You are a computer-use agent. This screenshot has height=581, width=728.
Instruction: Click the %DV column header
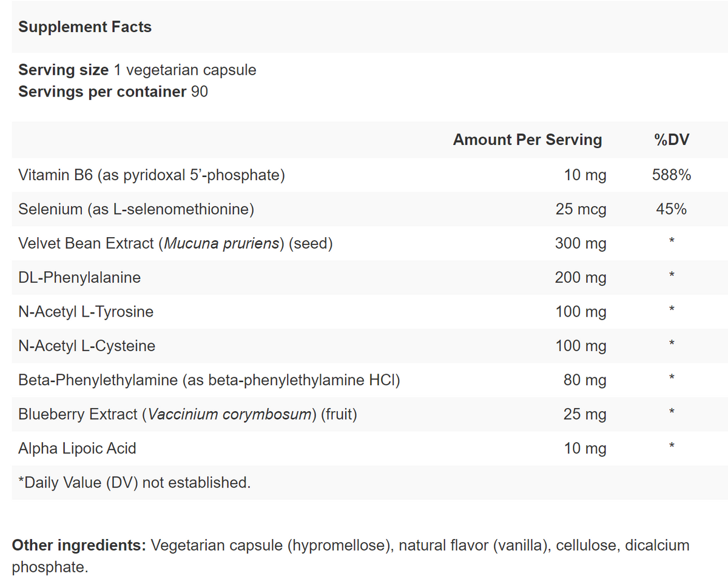(671, 140)
